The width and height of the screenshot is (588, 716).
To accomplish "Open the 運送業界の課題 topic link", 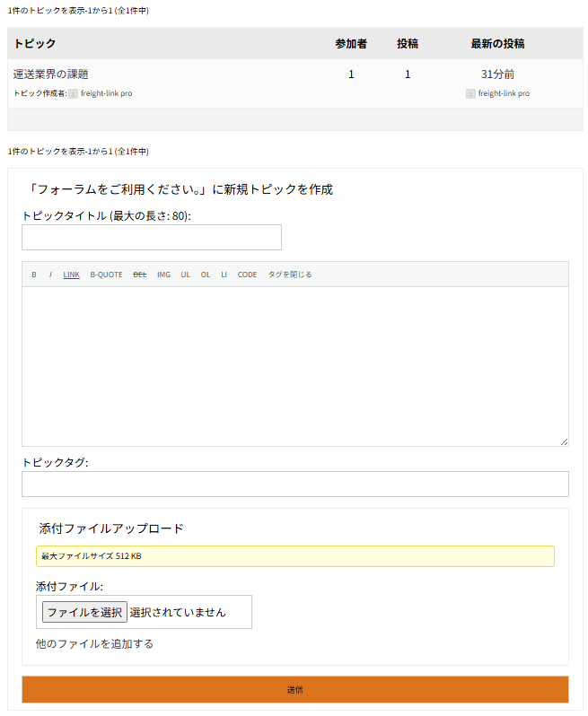I will coord(50,74).
